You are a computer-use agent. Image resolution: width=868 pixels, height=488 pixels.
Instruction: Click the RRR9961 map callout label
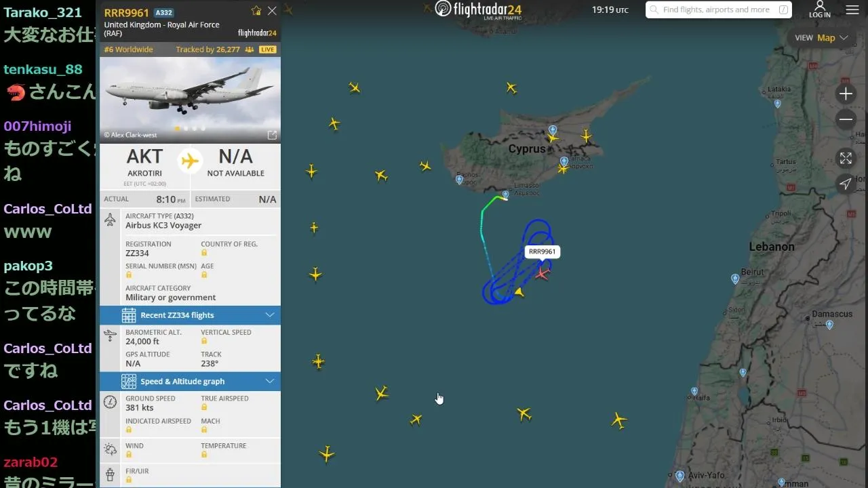click(x=542, y=251)
